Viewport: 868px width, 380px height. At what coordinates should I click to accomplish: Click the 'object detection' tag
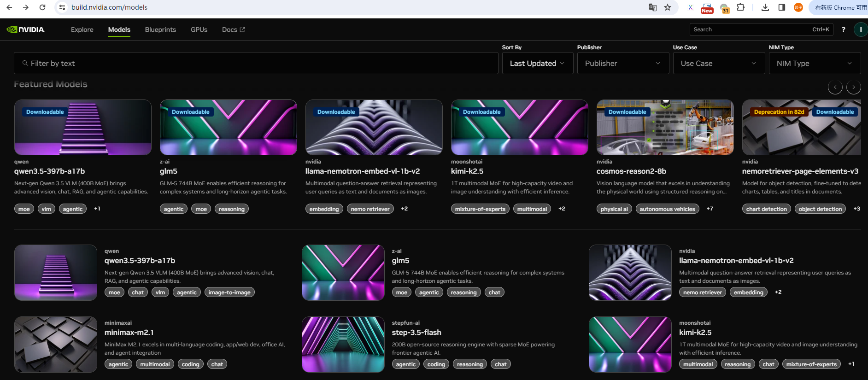[820, 209]
